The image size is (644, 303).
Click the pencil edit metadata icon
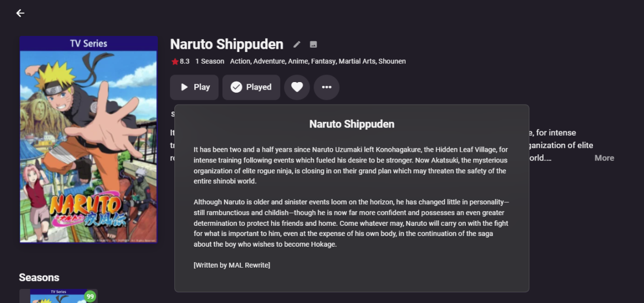point(297,45)
